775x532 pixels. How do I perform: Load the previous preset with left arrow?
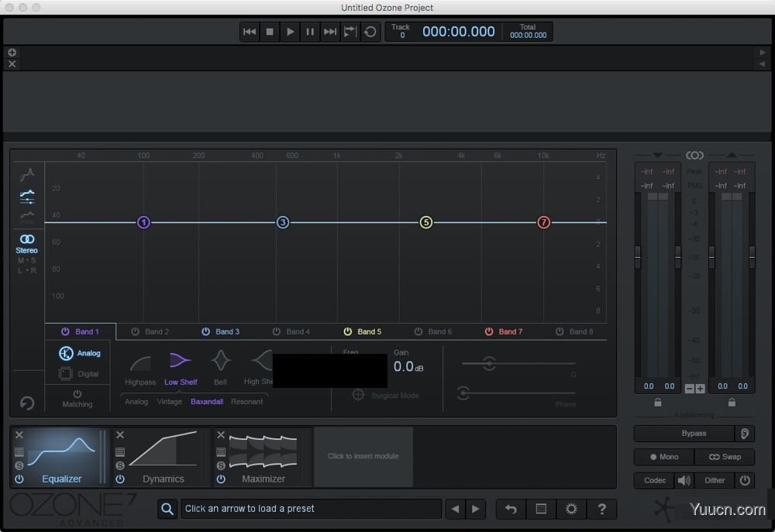(x=455, y=509)
